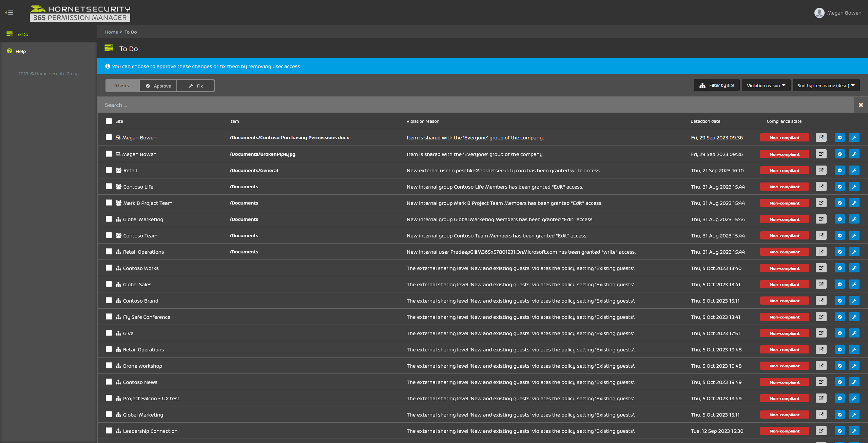Toggle the select-all checkbox in the table header
This screenshot has width=868, height=443.
(109, 121)
